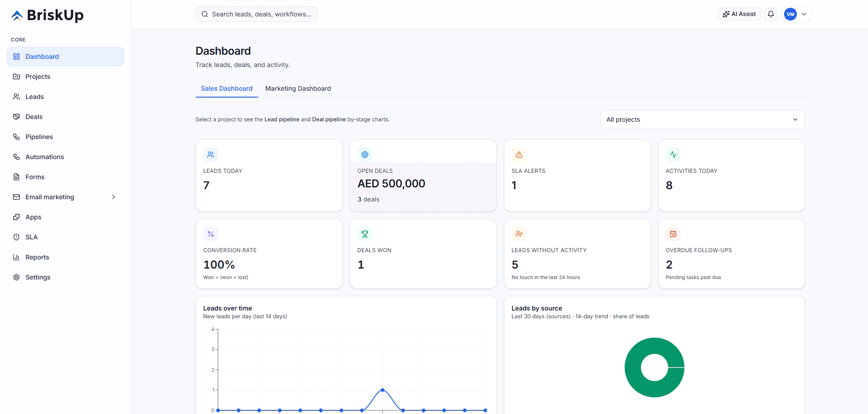The width and height of the screenshot is (868, 414).
Task: Click the Deals Won trophy icon
Action: pos(365,234)
